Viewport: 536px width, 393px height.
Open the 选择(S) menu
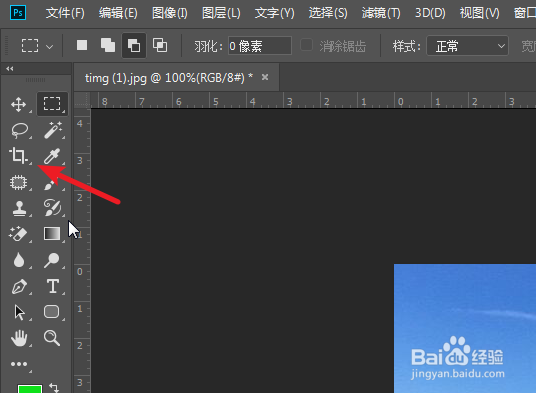[x=328, y=13]
